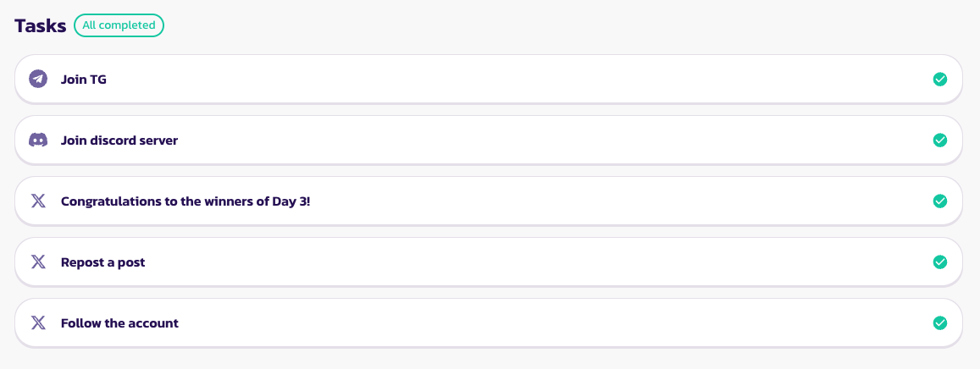The height and width of the screenshot is (369, 980).
Task: Expand the Follow the account task card
Action: [508, 323]
